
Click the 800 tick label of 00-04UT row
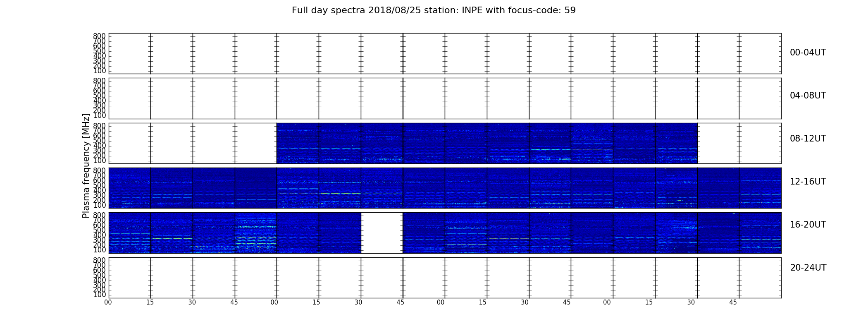(99, 36)
